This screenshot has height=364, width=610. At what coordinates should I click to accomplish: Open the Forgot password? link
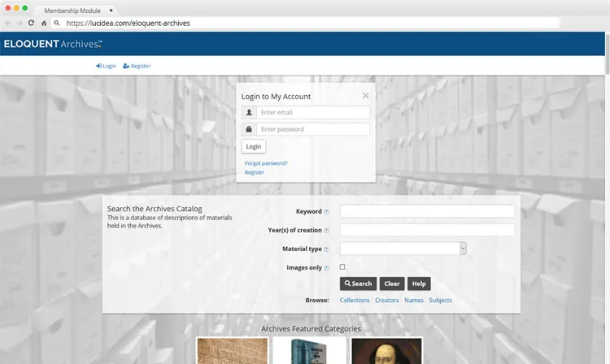(x=266, y=163)
